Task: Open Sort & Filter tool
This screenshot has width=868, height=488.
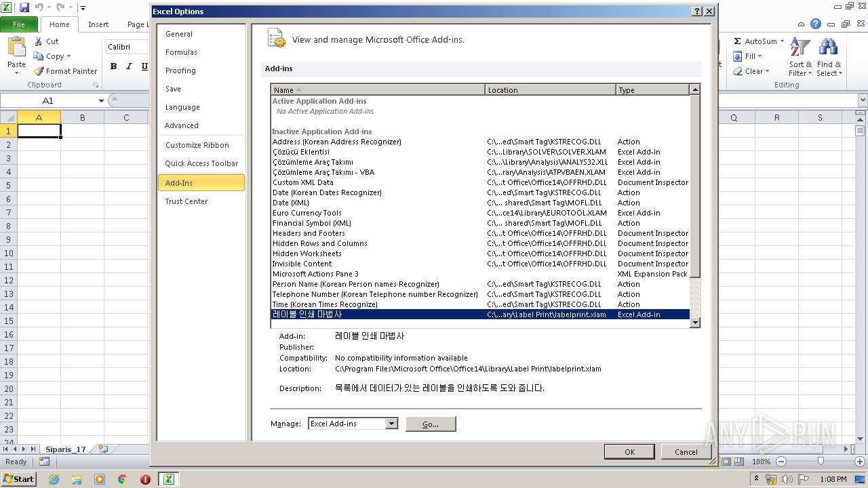Action: pos(800,58)
